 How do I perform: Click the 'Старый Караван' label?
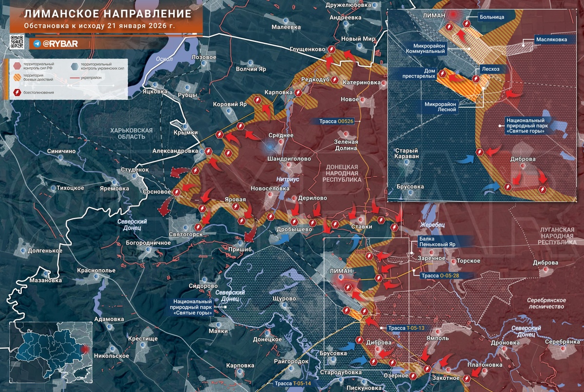(x=406, y=154)
